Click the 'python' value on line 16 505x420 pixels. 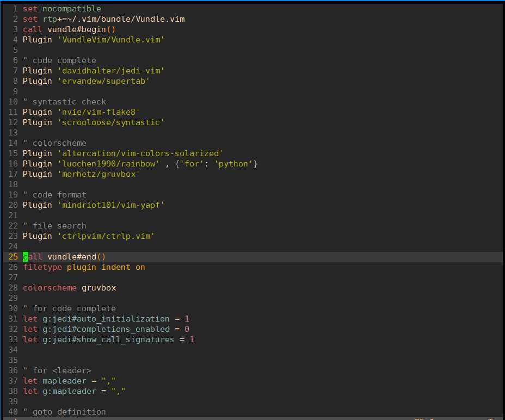click(x=233, y=164)
